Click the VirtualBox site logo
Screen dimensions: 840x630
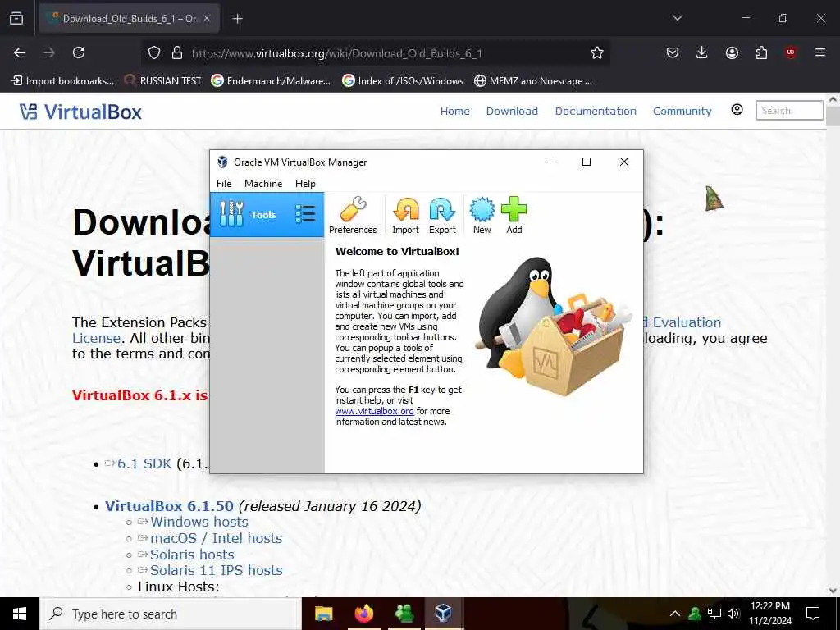click(x=81, y=112)
